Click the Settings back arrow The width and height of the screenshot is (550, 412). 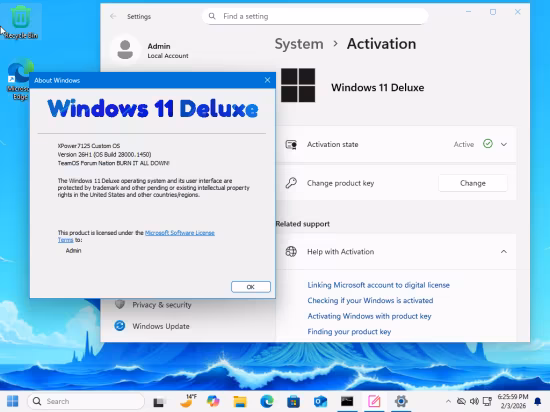113,16
